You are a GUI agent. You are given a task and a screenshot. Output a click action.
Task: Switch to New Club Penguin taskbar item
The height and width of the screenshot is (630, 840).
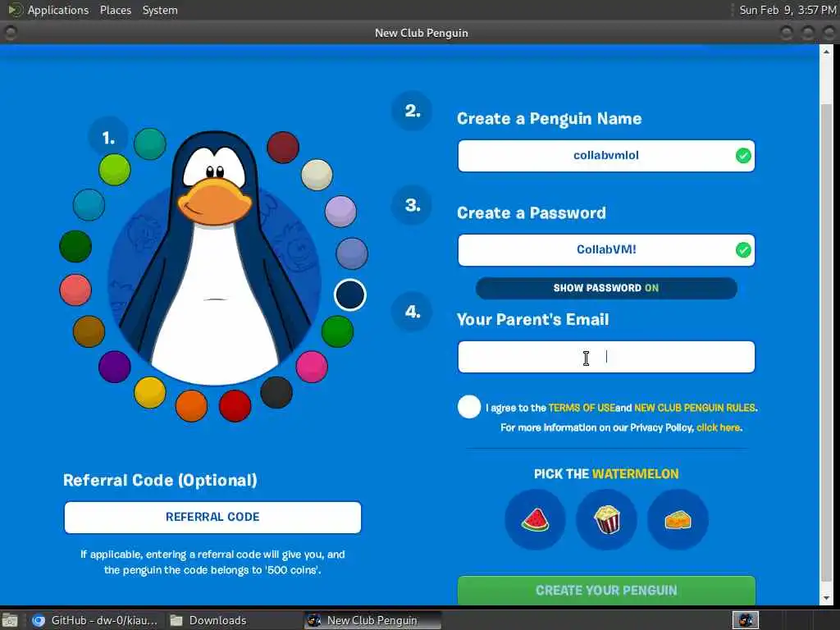(x=372, y=620)
